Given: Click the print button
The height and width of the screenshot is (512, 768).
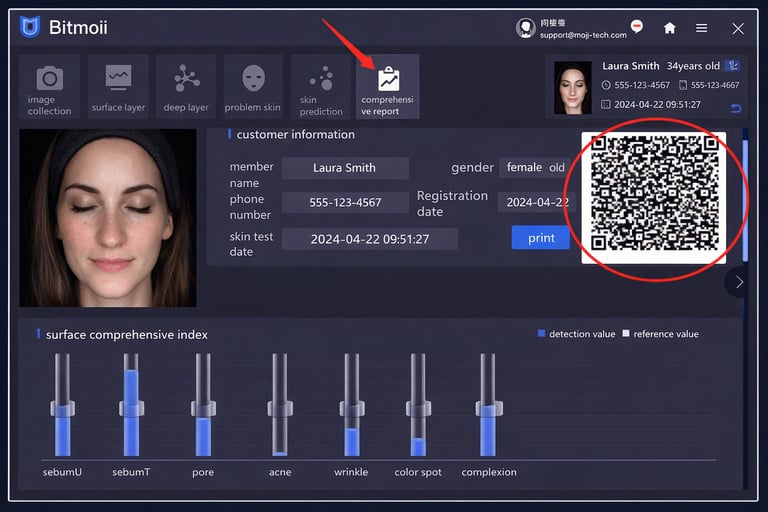Looking at the screenshot, I should (x=541, y=238).
